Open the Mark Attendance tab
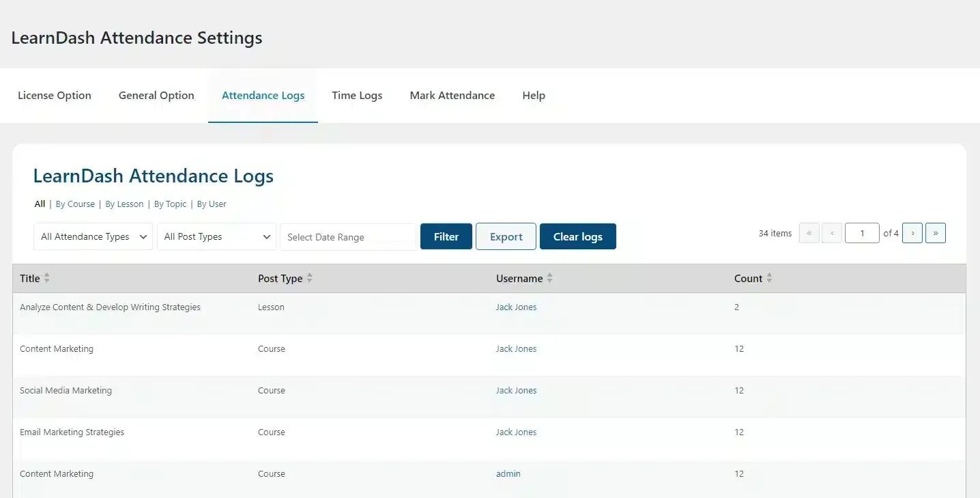Image resolution: width=980 pixels, height=498 pixels. pos(452,95)
